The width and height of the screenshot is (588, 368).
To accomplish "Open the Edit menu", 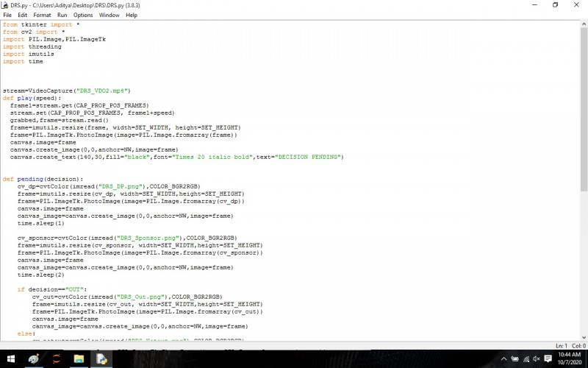I will 22,15.
